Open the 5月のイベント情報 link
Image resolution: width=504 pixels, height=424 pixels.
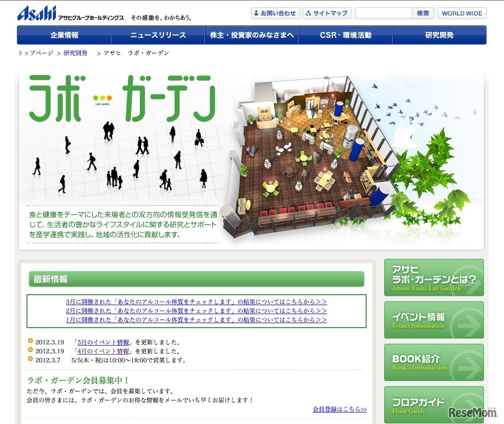(103, 342)
